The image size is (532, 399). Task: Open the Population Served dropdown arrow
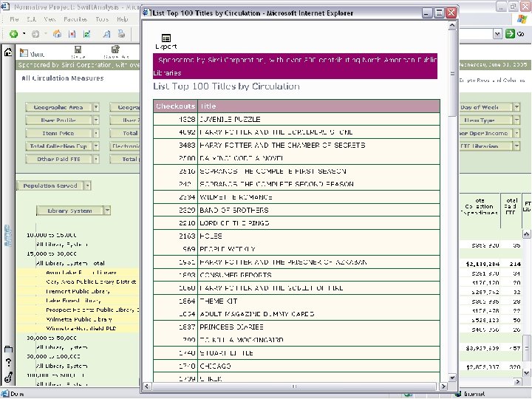point(87,185)
